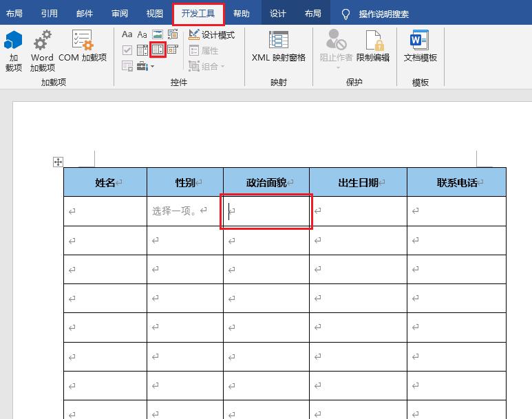Open leftmost 布局 page layout tab
This screenshot has height=419, width=532.
14,14
